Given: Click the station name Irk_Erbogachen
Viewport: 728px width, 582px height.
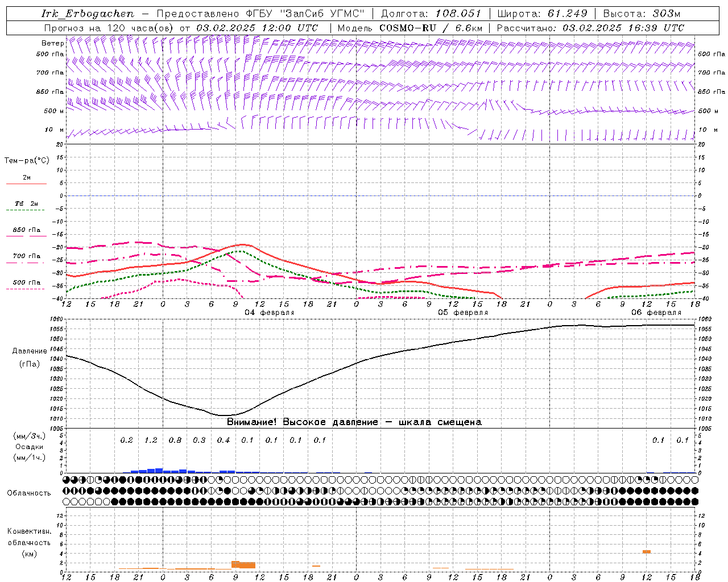Looking at the screenshot, I should coord(88,14).
